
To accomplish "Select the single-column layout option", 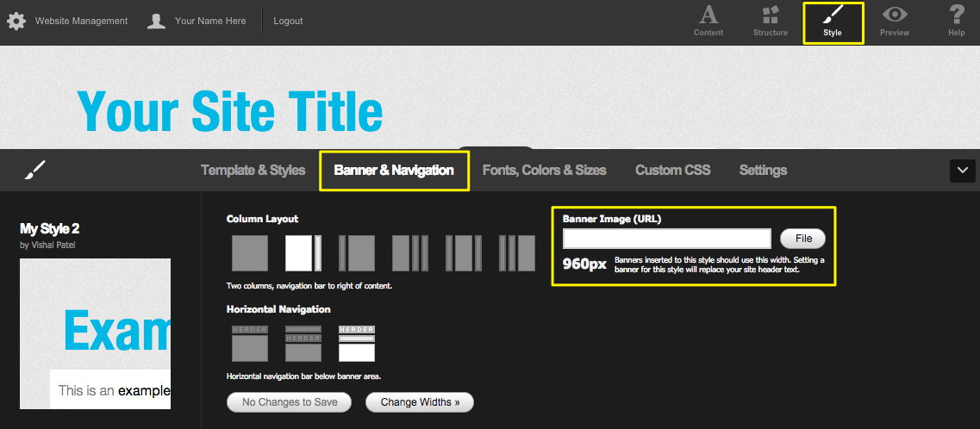I will (250, 253).
